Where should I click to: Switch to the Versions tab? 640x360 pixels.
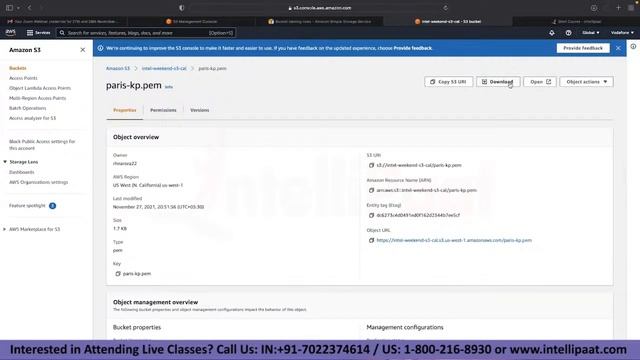coord(200,110)
